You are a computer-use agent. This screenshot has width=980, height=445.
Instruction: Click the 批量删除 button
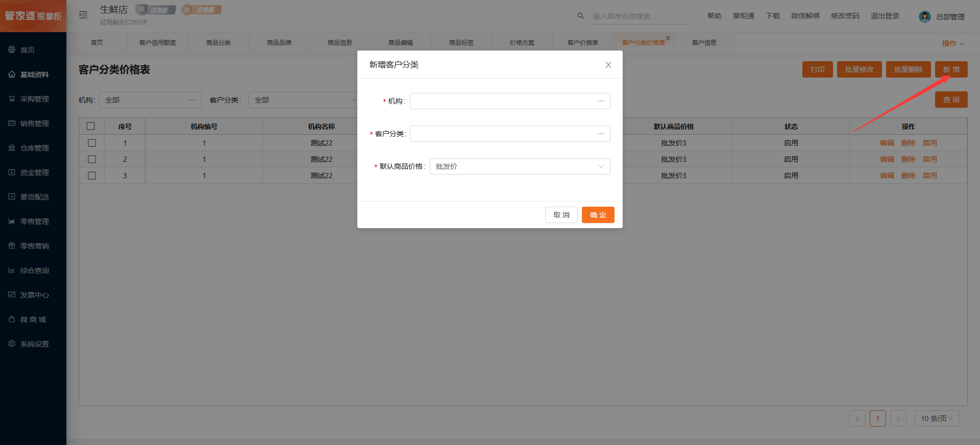pyautogui.click(x=909, y=69)
